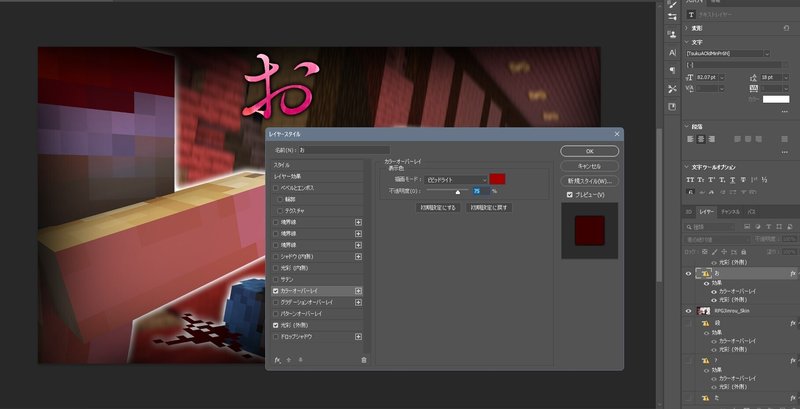
Task: Align paragraph text left
Action: pos(690,139)
